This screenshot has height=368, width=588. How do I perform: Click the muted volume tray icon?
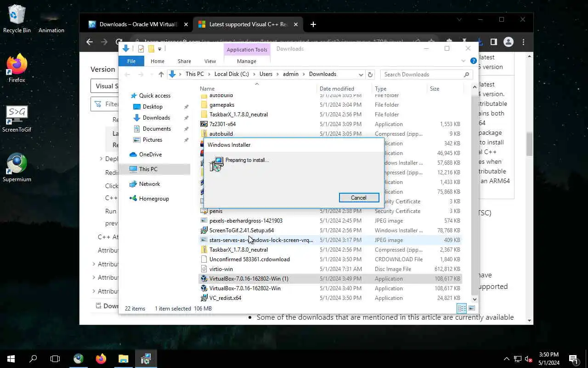tap(528, 359)
